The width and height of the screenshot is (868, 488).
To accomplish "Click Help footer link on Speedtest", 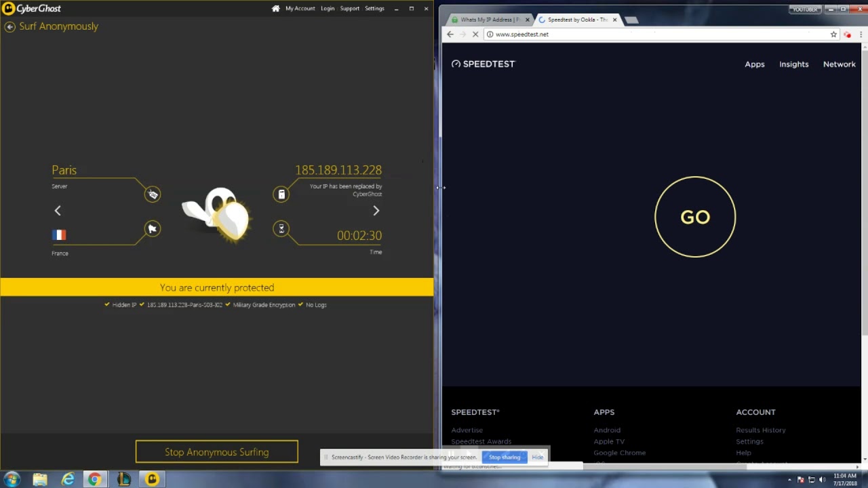I will pyautogui.click(x=744, y=453).
